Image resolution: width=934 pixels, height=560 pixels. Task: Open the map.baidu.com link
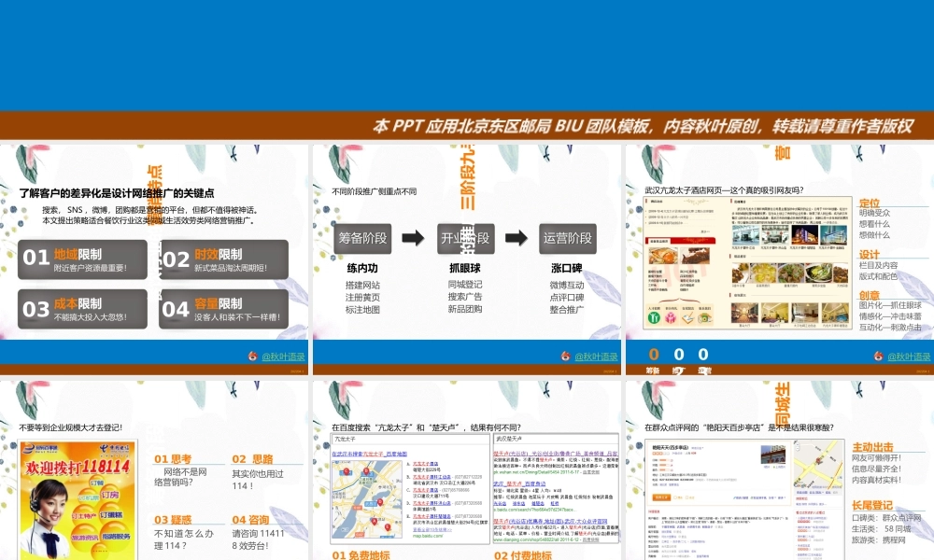427,535
